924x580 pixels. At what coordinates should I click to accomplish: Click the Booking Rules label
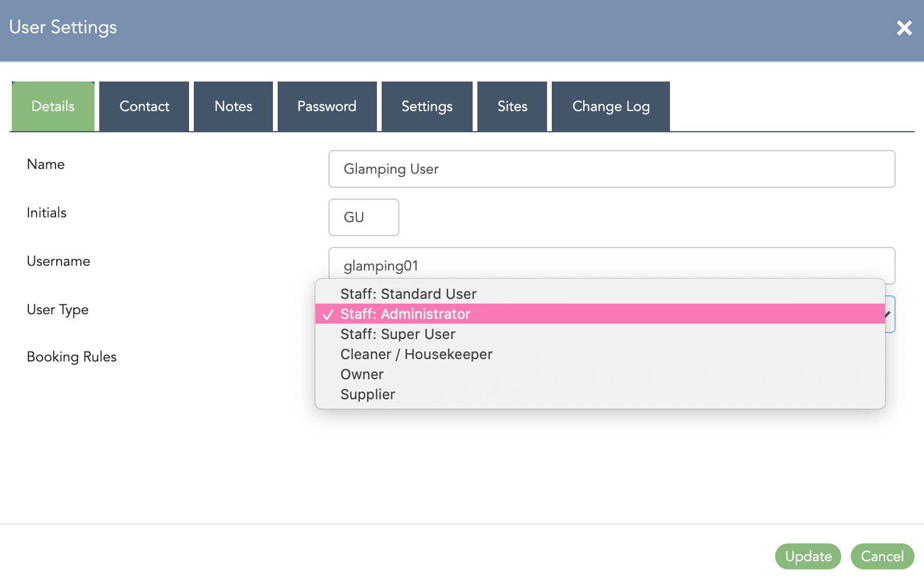coord(71,357)
